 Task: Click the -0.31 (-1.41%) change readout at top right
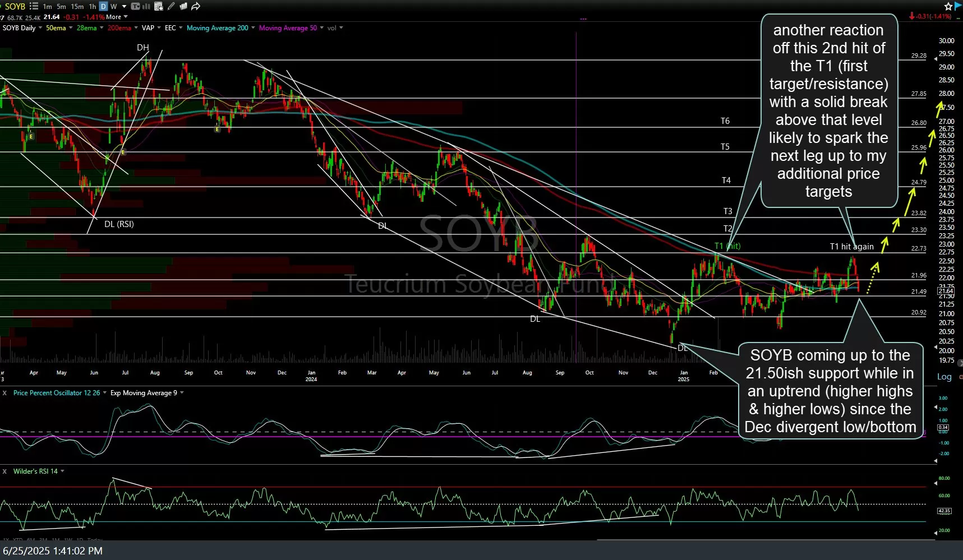click(930, 16)
